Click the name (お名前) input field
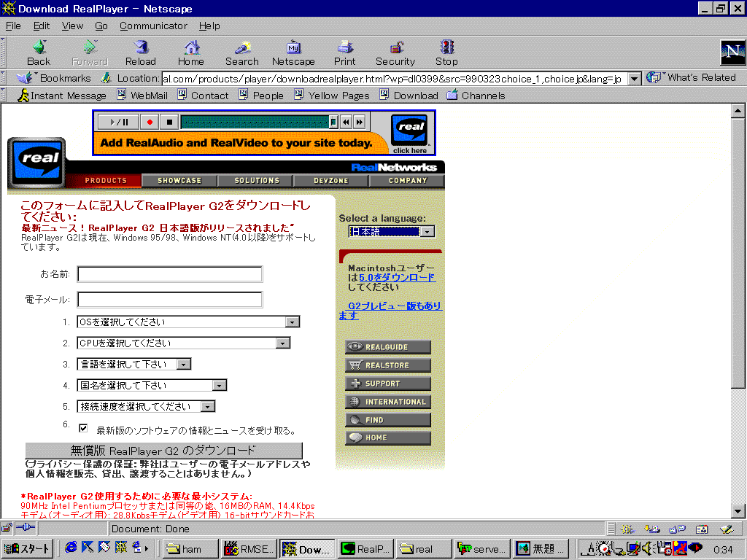The image size is (747, 560). pyautogui.click(x=170, y=274)
